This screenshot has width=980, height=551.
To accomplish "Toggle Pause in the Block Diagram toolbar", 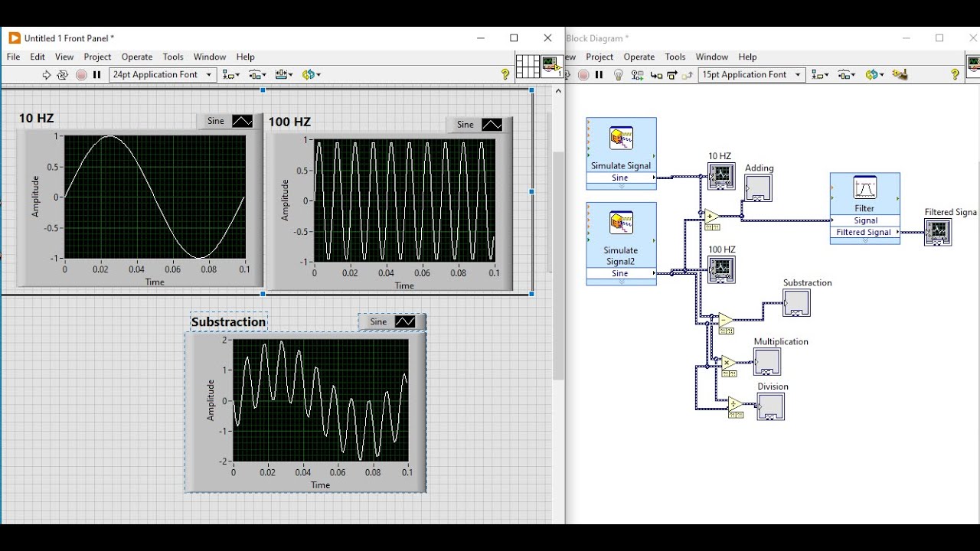I will pos(599,75).
